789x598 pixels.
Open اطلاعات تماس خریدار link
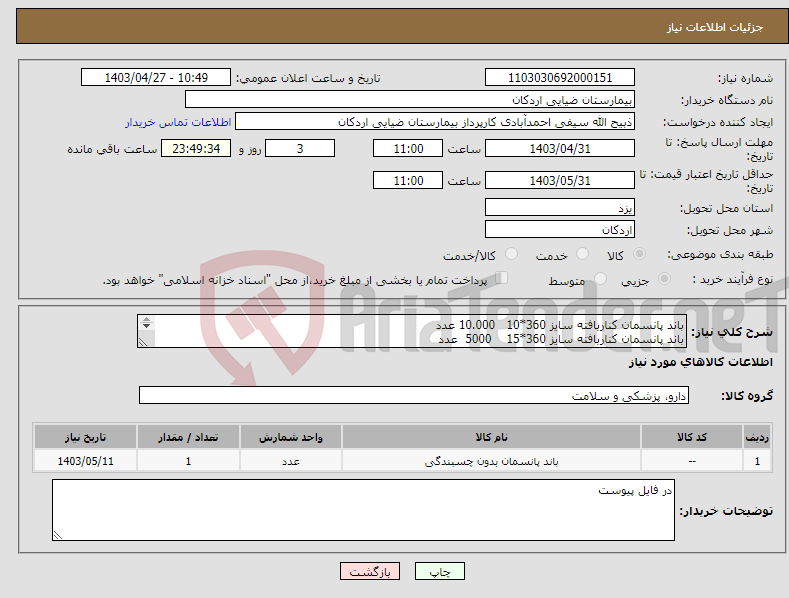click(178, 122)
